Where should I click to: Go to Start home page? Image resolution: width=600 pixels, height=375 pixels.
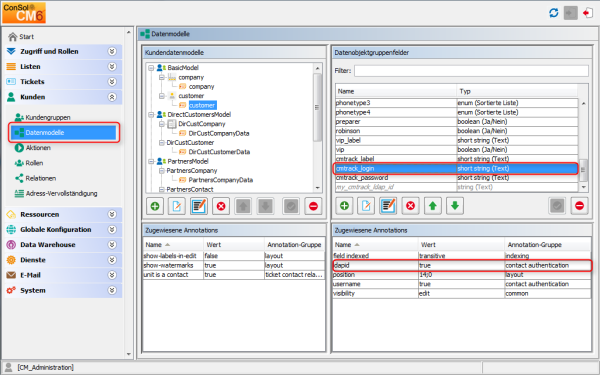click(21, 37)
